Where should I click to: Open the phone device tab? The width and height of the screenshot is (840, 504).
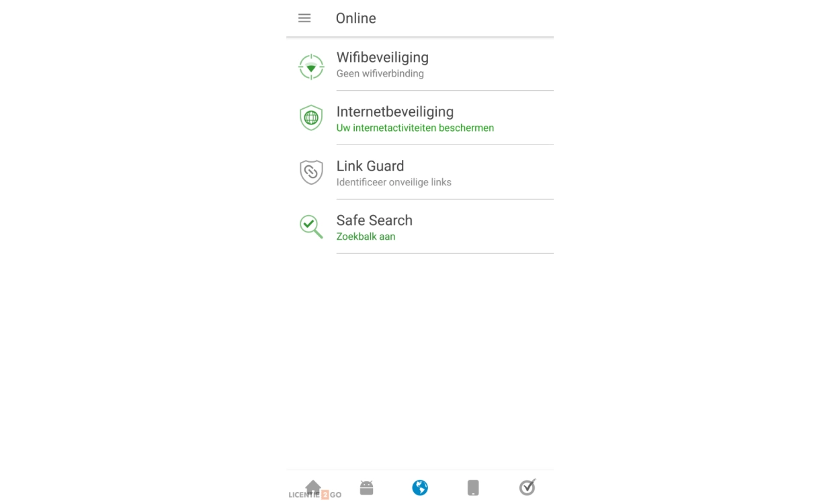[473, 487]
